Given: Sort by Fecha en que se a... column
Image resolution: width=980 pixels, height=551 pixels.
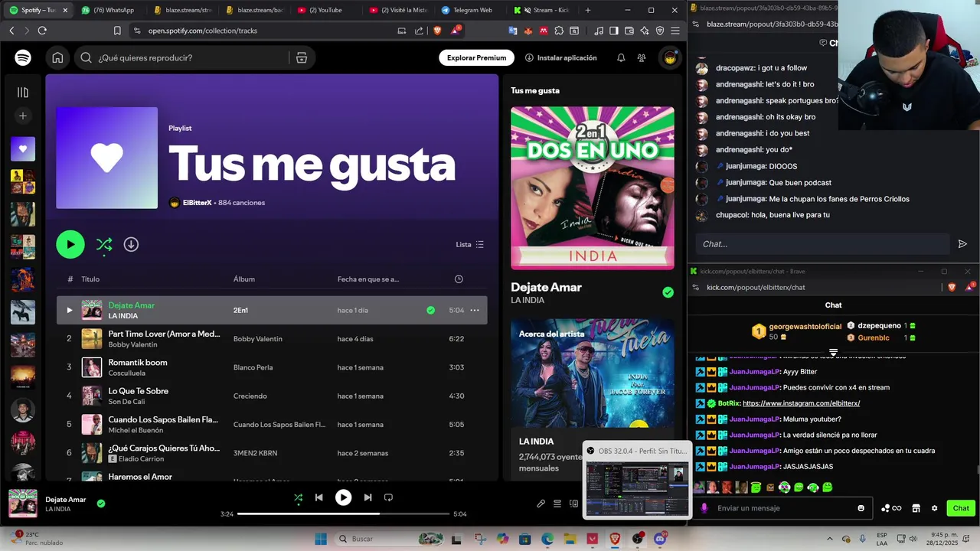Looking at the screenshot, I should pyautogui.click(x=368, y=279).
